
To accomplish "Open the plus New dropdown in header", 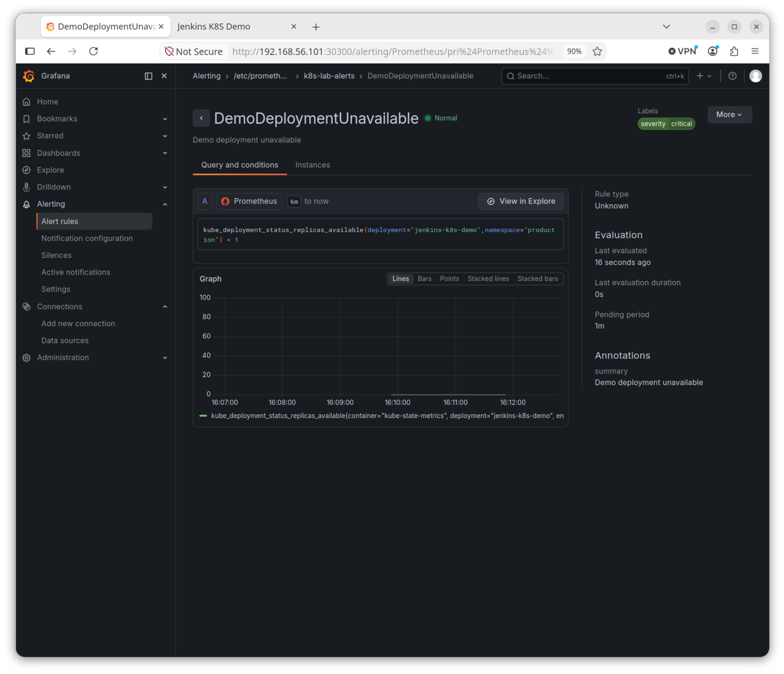I will pyautogui.click(x=704, y=76).
